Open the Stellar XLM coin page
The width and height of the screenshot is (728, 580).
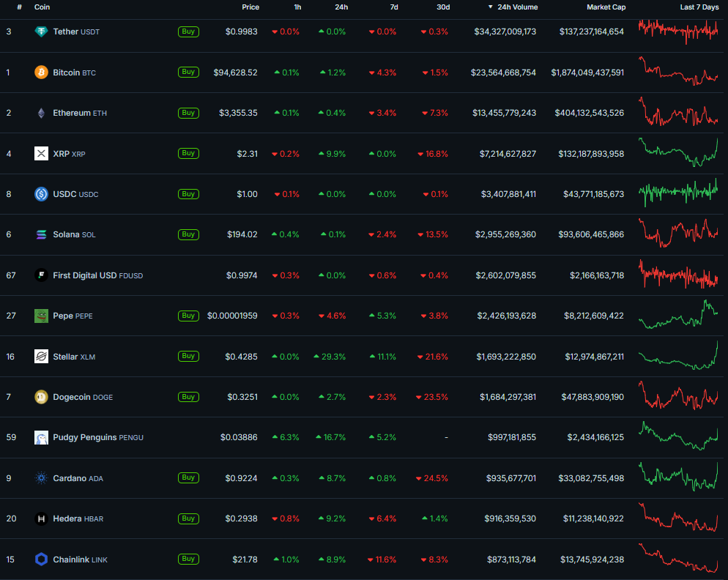(74, 357)
